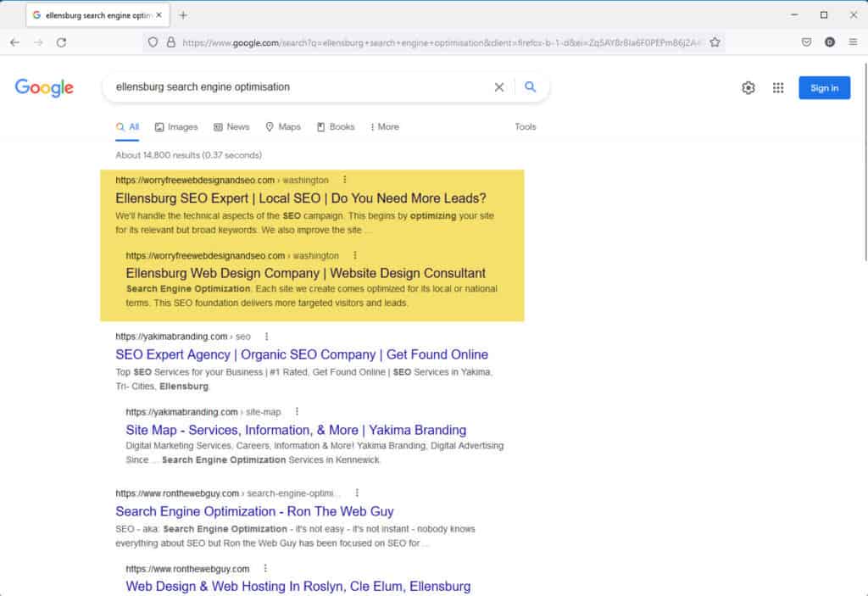Open the Firefox hamburger application menu
Screen dimensions: 868x596
(853, 42)
